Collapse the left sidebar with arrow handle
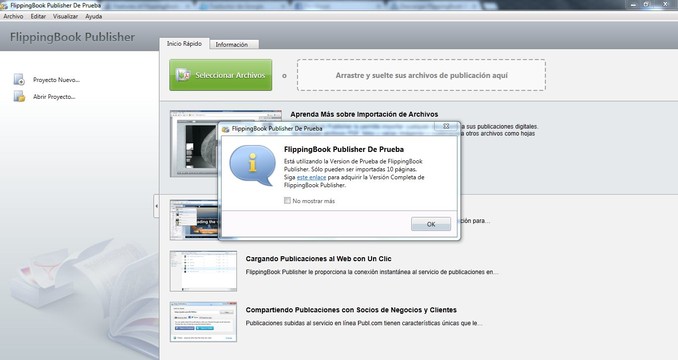Image resolution: width=678 pixels, height=360 pixels. tap(157, 206)
